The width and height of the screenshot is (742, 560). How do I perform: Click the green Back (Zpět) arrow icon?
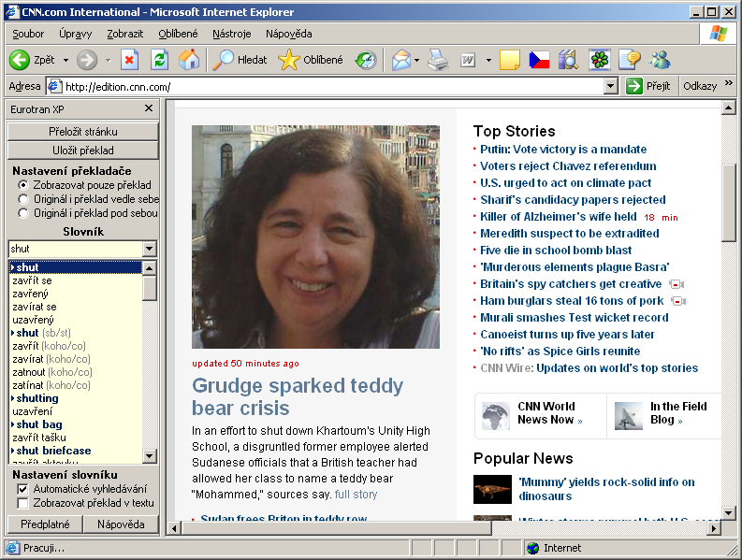click(20, 60)
